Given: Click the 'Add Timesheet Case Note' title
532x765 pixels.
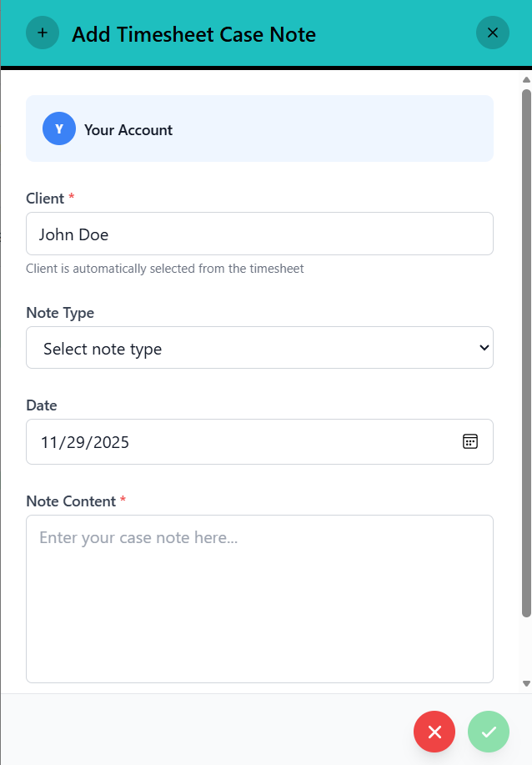Looking at the screenshot, I should coord(193,34).
